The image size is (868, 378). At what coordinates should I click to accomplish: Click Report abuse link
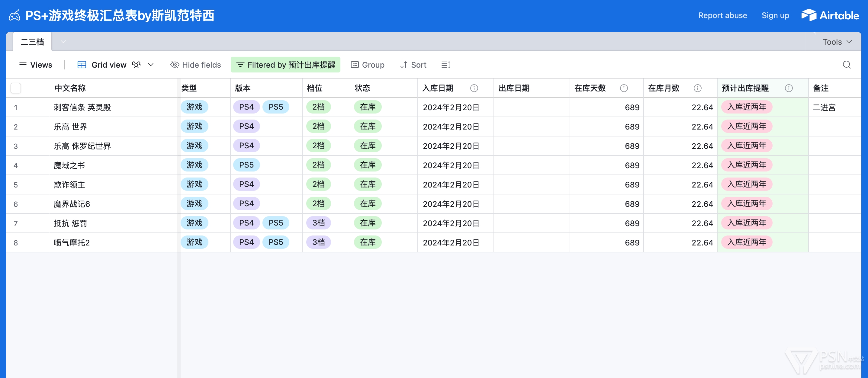pyautogui.click(x=722, y=15)
